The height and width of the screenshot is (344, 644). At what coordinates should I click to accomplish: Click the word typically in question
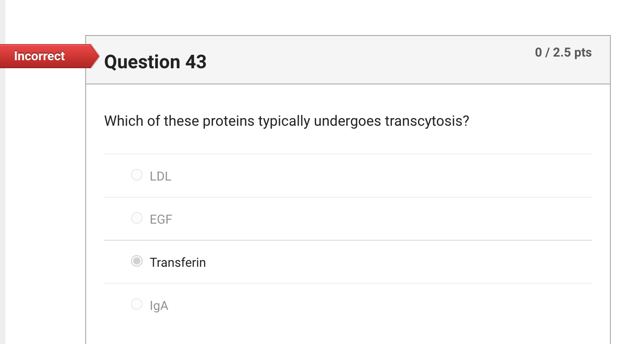tap(284, 121)
